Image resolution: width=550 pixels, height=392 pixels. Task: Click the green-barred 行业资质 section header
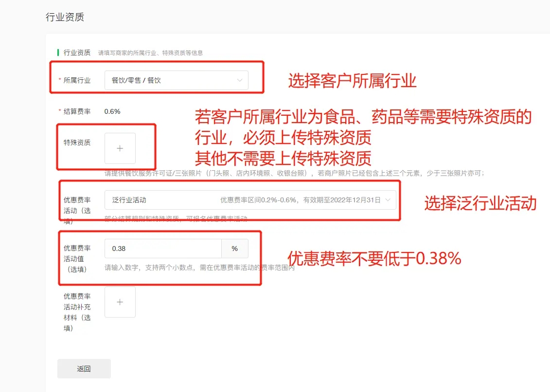[77, 53]
